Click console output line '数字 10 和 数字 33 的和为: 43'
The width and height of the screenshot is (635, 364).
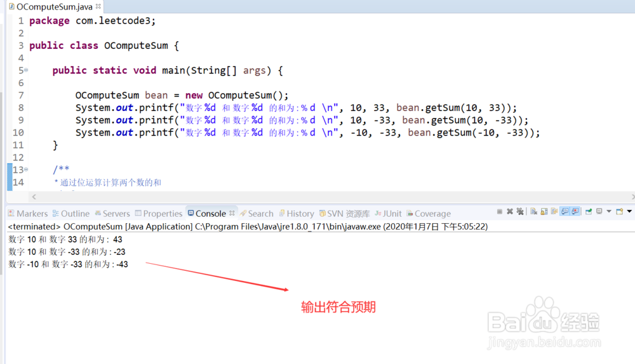coord(65,240)
